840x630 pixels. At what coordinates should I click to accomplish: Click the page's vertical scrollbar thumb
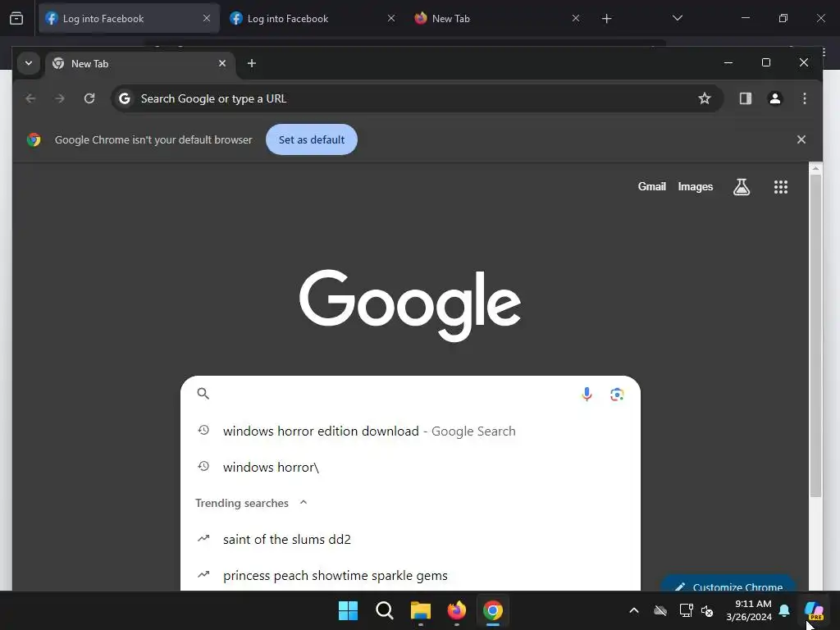(815, 336)
